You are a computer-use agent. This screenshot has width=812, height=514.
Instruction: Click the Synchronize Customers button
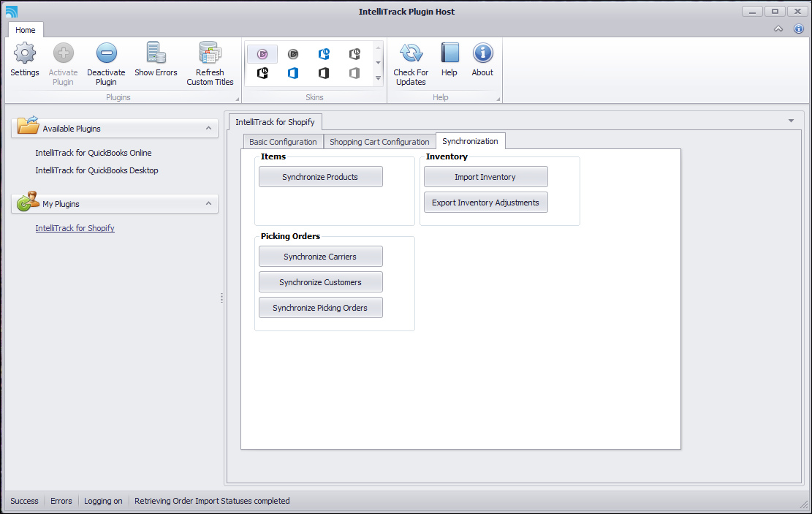pos(321,282)
